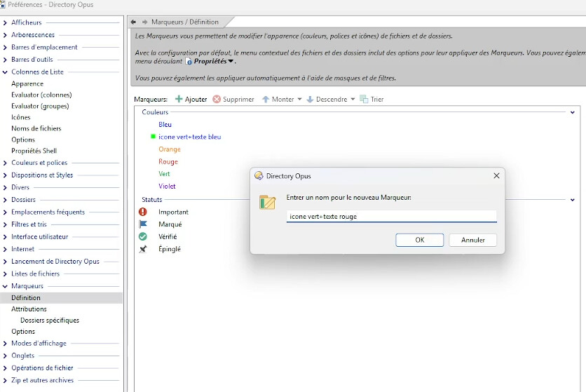Open the Evaluator (colonnes) page
Viewport: 586px width, 392px height.
point(41,95)
